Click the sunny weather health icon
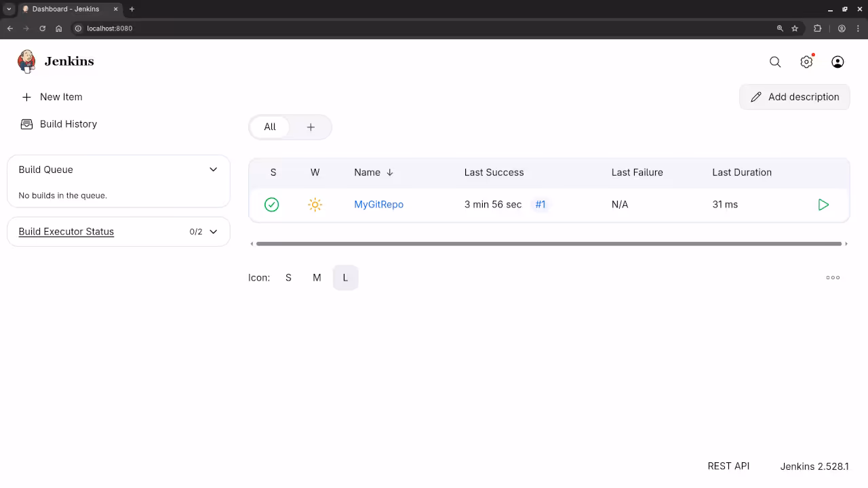This screenshot has width=868, height=488. [x=315, y=205]
